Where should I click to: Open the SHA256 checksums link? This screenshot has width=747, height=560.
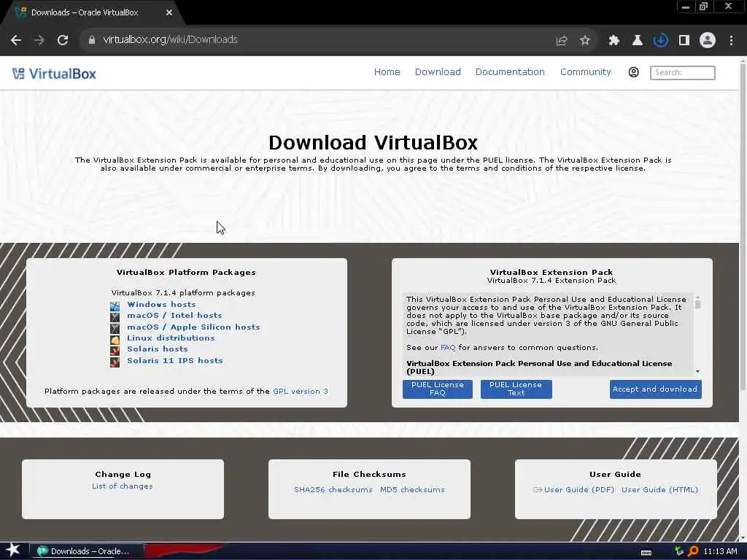pyautogui.click(x=333, y=489)
